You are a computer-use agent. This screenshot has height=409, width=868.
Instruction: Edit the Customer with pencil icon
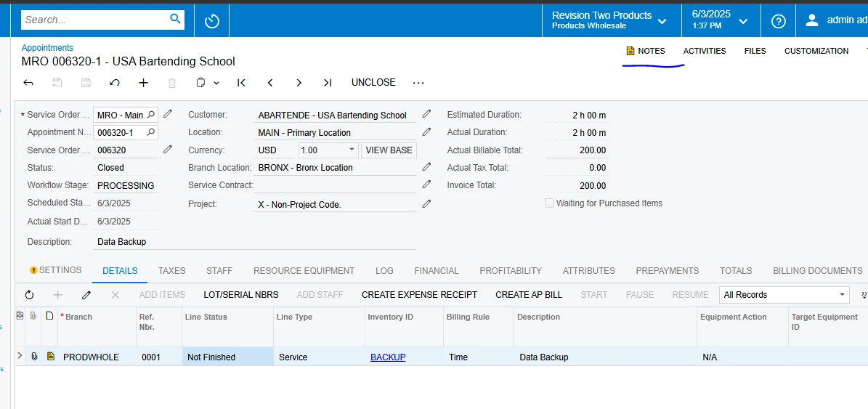[426, 114]
